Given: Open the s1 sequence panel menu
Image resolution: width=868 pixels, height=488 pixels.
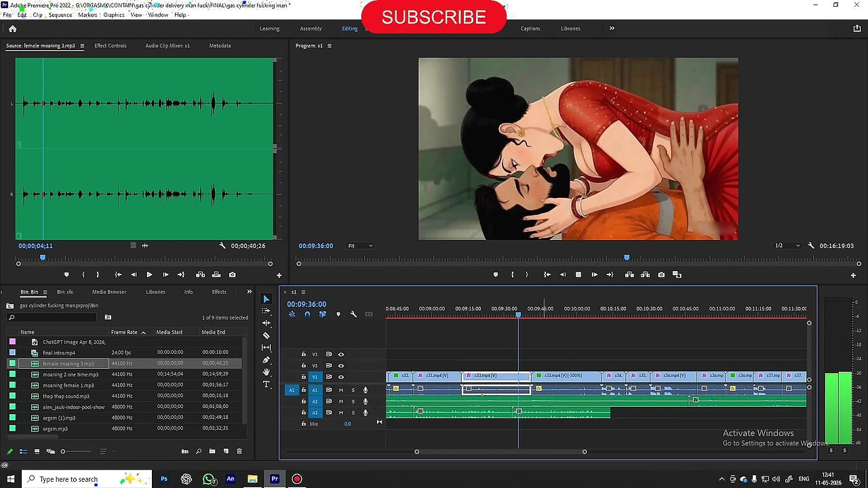Looking at the screenshot, I should 303,292.
